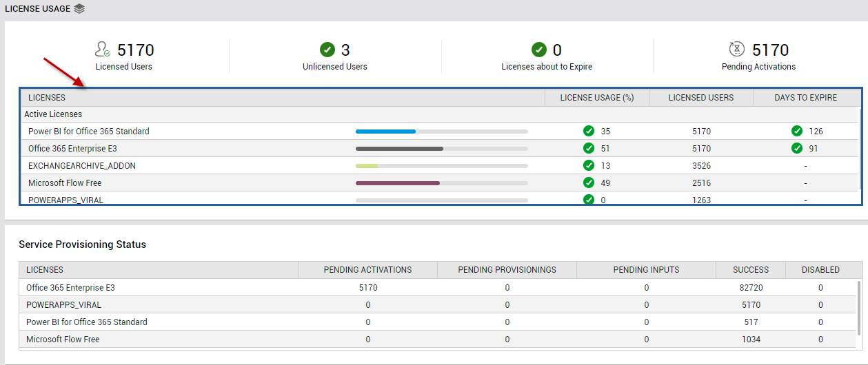Open the 5170 Licensed Users count
The height and width of the screenshot is (365, 868).
136,50
